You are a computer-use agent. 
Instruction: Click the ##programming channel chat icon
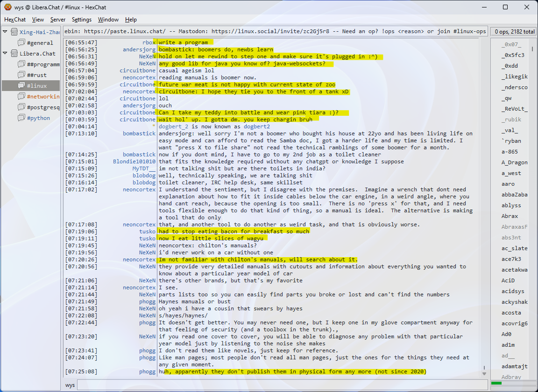click(x=21, y=64)
